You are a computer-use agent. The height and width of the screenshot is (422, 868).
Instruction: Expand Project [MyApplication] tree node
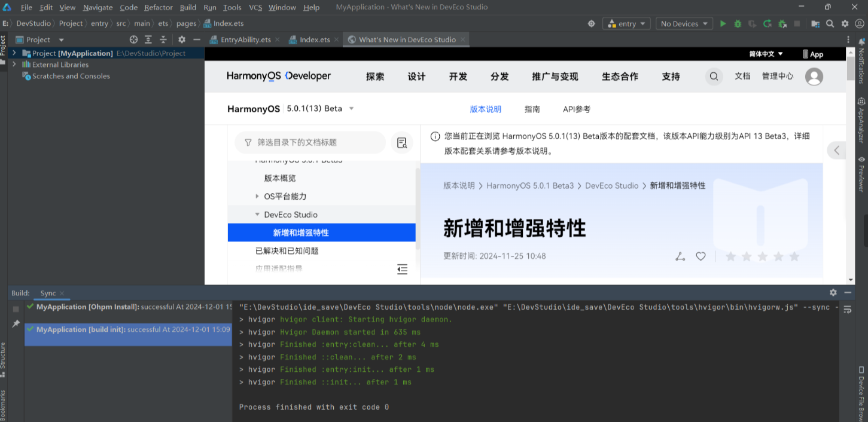[14, 53]
